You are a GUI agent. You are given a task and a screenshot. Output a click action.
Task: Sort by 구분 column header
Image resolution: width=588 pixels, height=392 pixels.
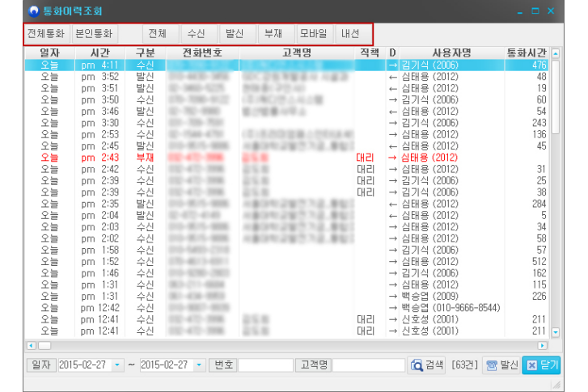(x=146, y=53)
